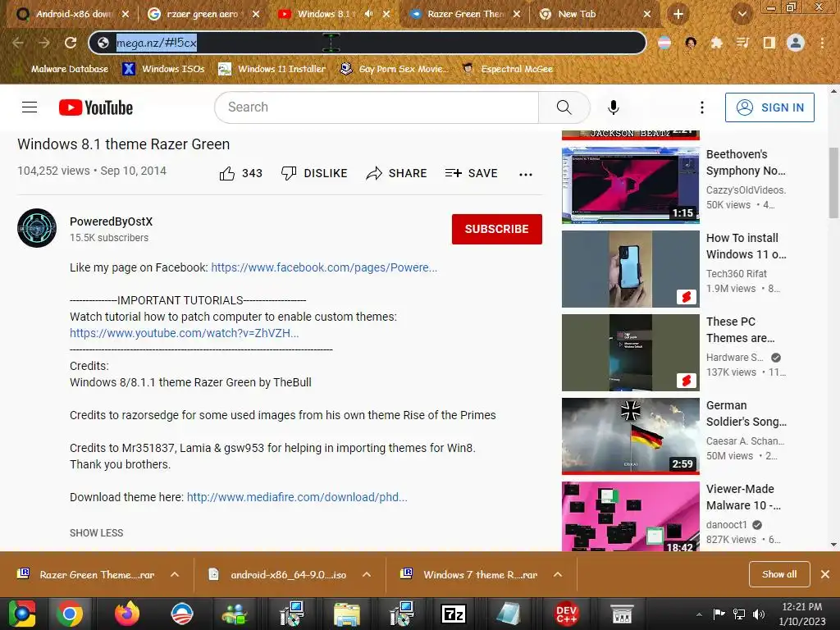
Task: Toggle the Chrome side panel icon
Action: click(769, 43)
